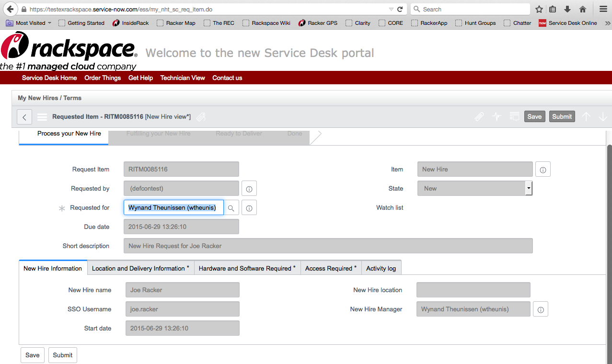Click the gray Save button in the header
The height and width of the screenshot is (364, 612).
click(x=534, y=116)
